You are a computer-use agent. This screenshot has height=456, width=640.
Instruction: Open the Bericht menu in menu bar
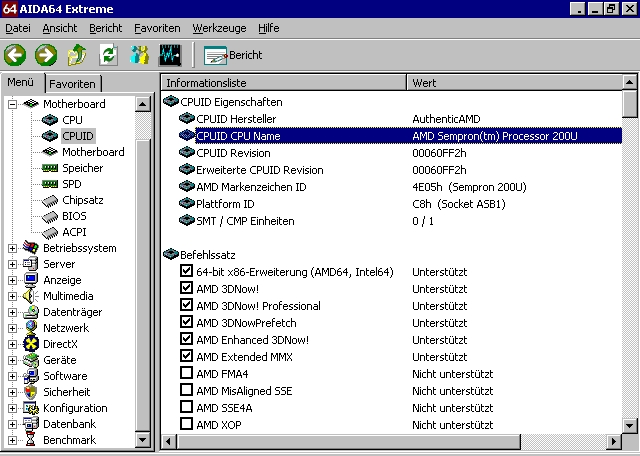[106, 28]
